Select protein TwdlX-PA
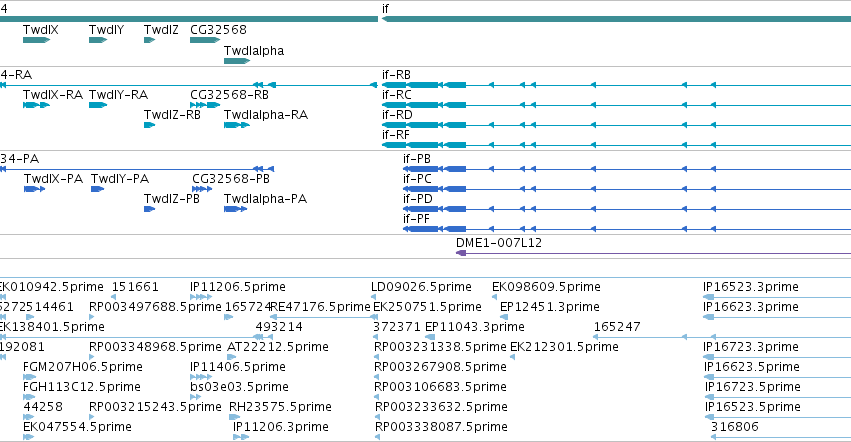This screenshot has width=851, height=442. click(x=34, y=189)
